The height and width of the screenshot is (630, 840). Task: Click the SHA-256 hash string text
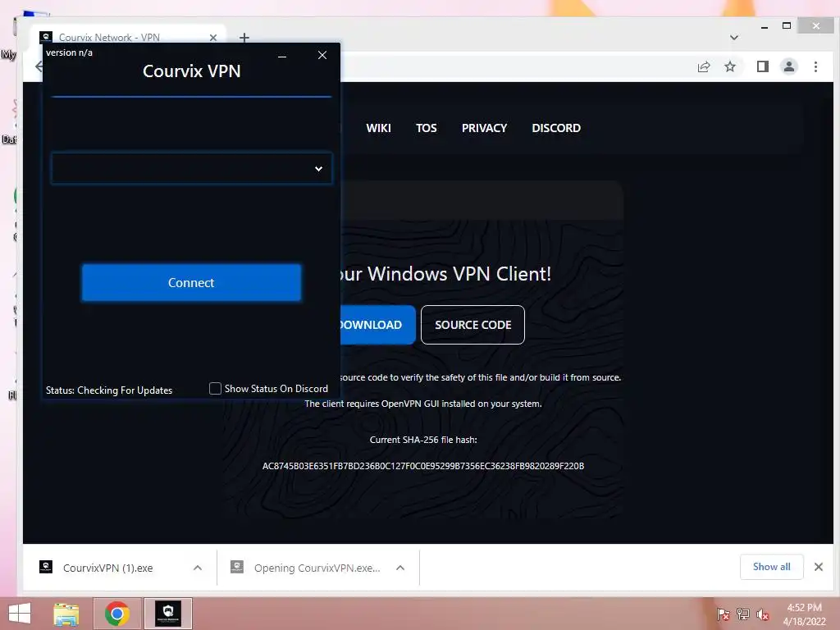[423, 466]
